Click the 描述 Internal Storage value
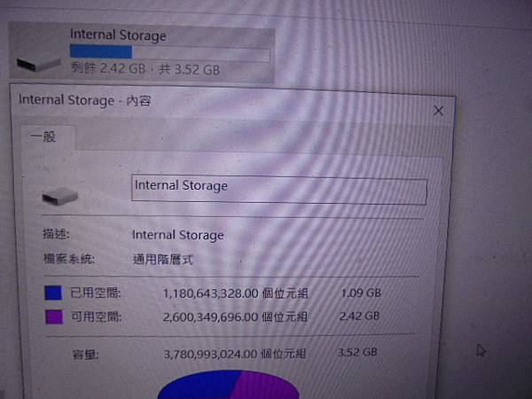This screenshot has width=532, height=399. tap(178, 235)
